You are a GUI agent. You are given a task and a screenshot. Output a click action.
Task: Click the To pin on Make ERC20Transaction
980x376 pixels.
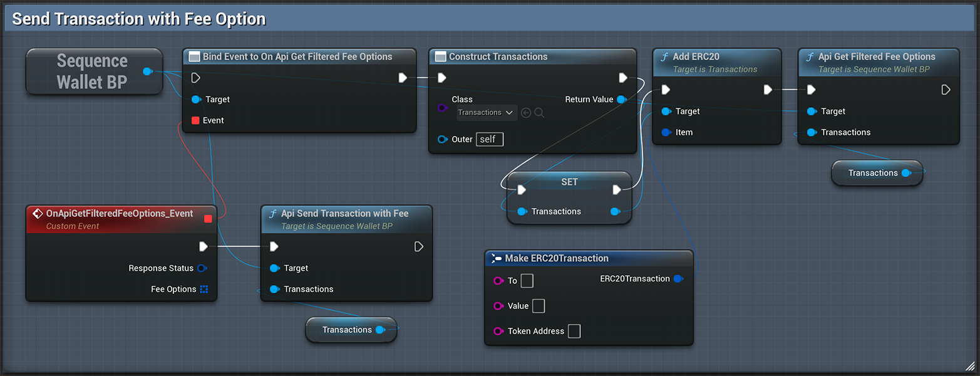tap(498, 281)
